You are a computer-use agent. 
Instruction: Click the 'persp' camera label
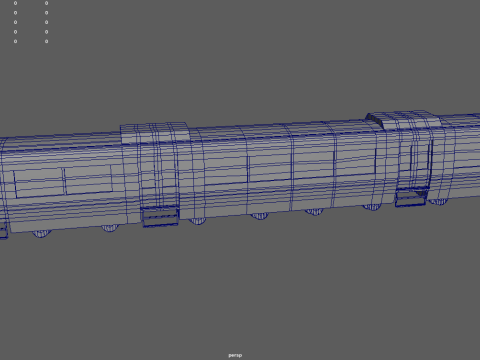(235, 355)
